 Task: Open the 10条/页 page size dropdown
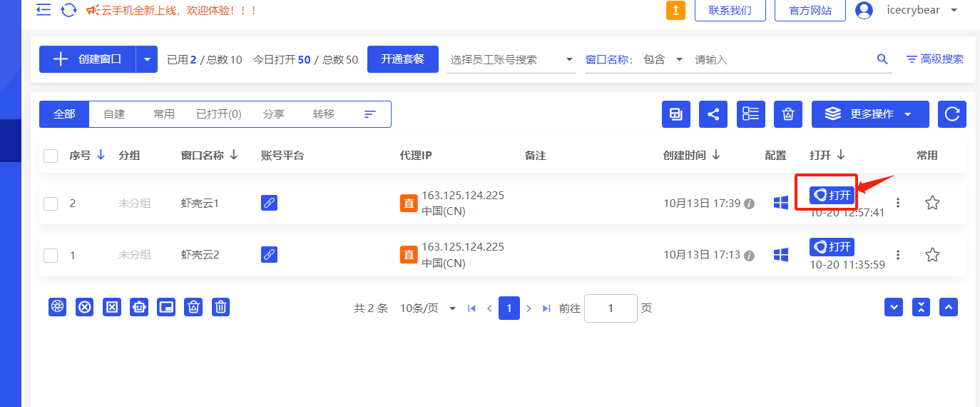pyautogui.click(x=428, y=308)
